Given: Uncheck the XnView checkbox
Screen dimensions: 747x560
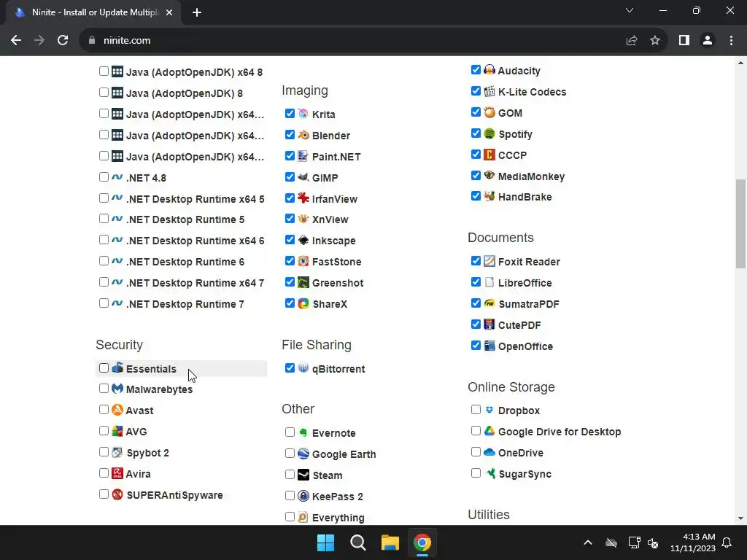Looking at the screenshot, I should pos(290,219).
